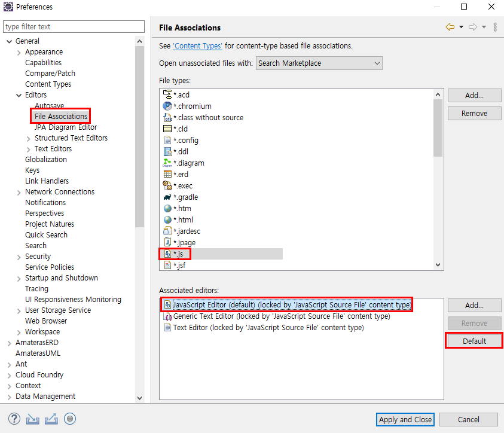Select the *.jardesc file type icon
The width and height of the screenshot is (504, 433).
pyautogui.click(x=167, y=231)
